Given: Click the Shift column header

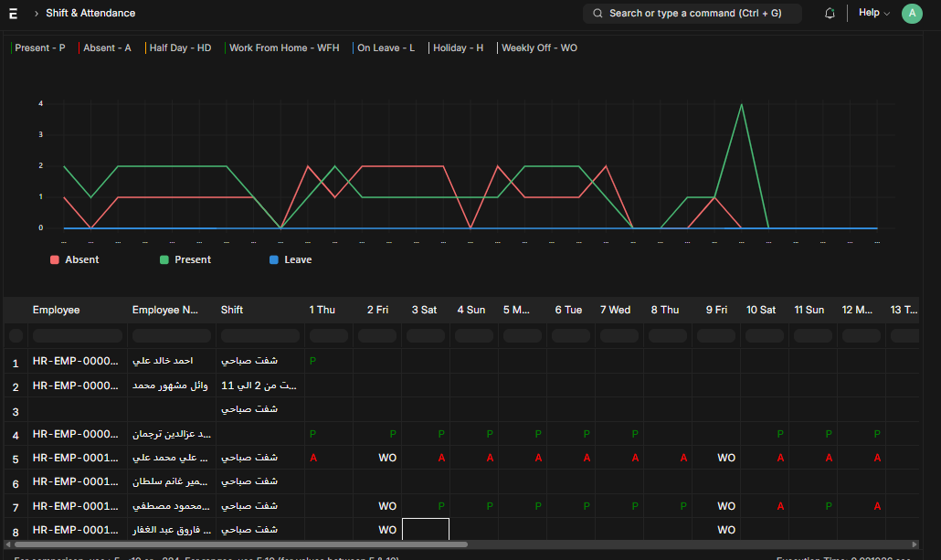Looking at the screenshot, I should [x=232, y=311].
